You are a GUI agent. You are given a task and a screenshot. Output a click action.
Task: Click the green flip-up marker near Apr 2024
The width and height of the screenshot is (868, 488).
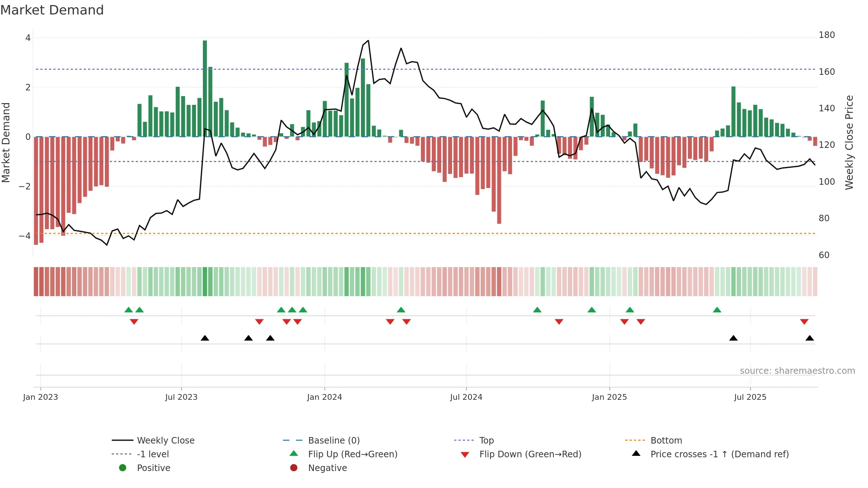(401, 310)
